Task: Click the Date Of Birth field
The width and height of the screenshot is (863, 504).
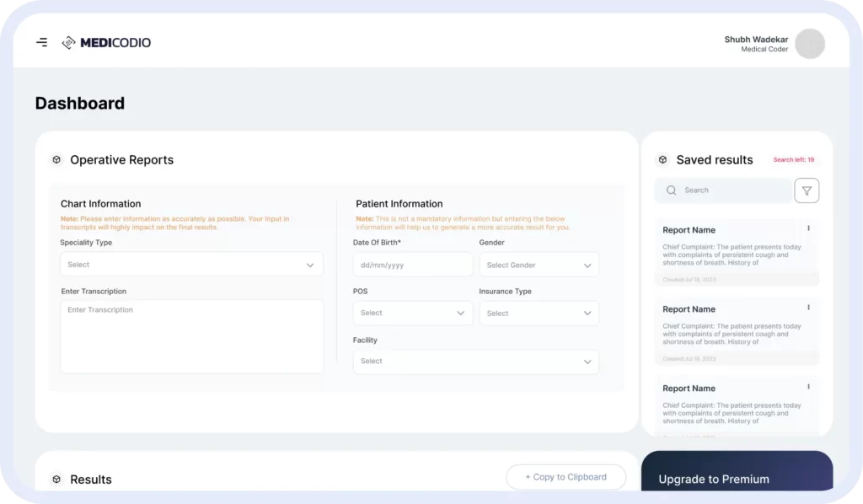Action: tap(412, 265)
